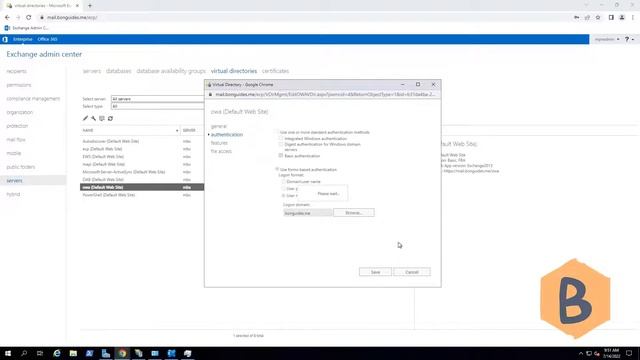Open the help question mark in the blue bar

point(627,39)
